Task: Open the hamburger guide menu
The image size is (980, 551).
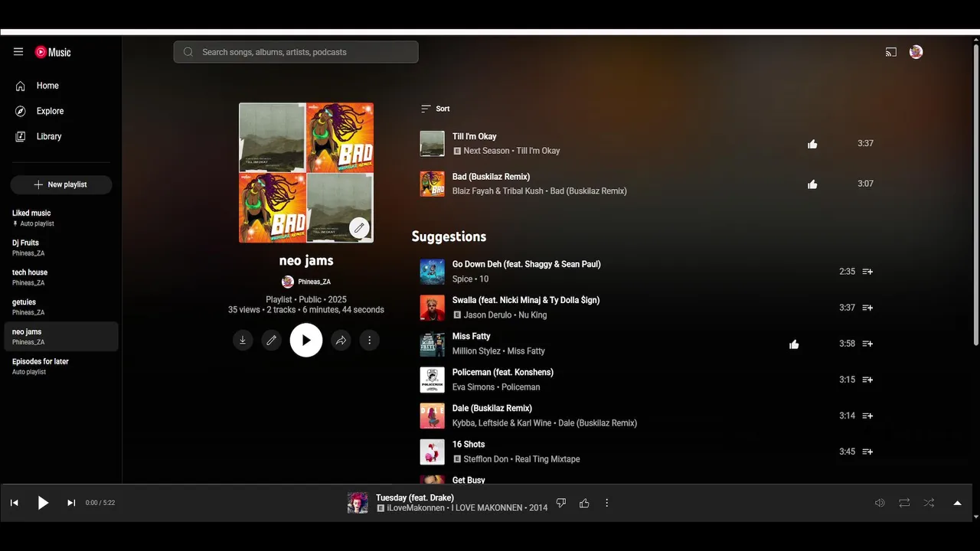Action: coord(18,52)
